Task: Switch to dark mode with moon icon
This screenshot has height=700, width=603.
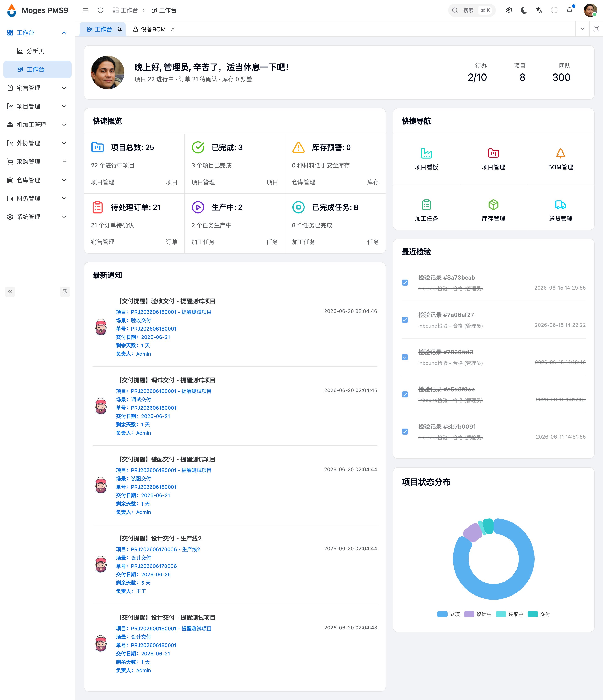Action: tap(524, 10)
